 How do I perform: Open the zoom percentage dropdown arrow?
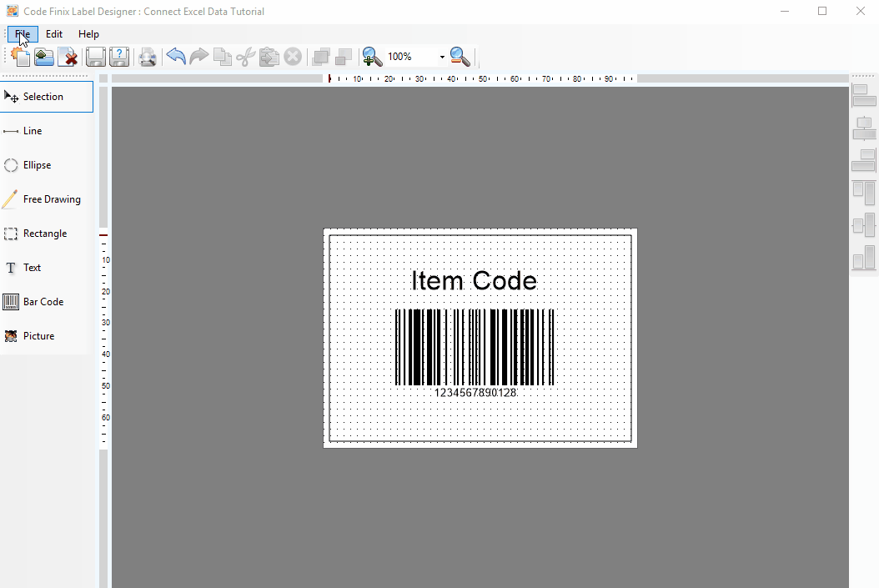tap(442, 57)
